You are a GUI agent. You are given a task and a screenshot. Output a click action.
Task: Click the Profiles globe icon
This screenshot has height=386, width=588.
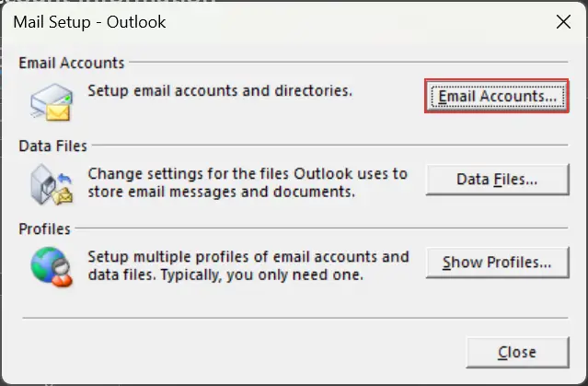point(51,264)
